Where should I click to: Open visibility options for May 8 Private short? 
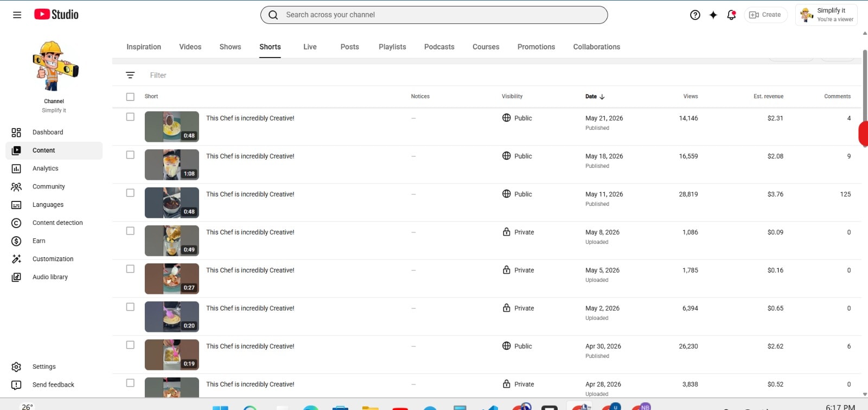518,232
